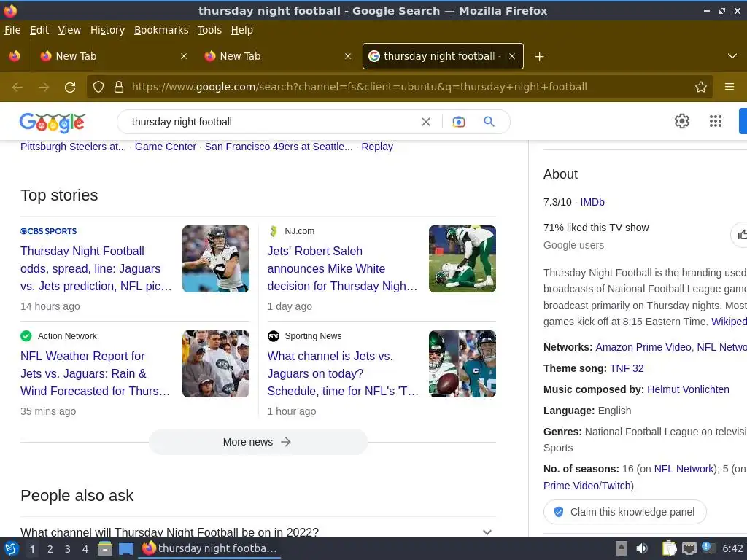This screenshot has height=560, width=747.
Task: Click the eject removable media tray icon
Action: [x=622, y=548]
